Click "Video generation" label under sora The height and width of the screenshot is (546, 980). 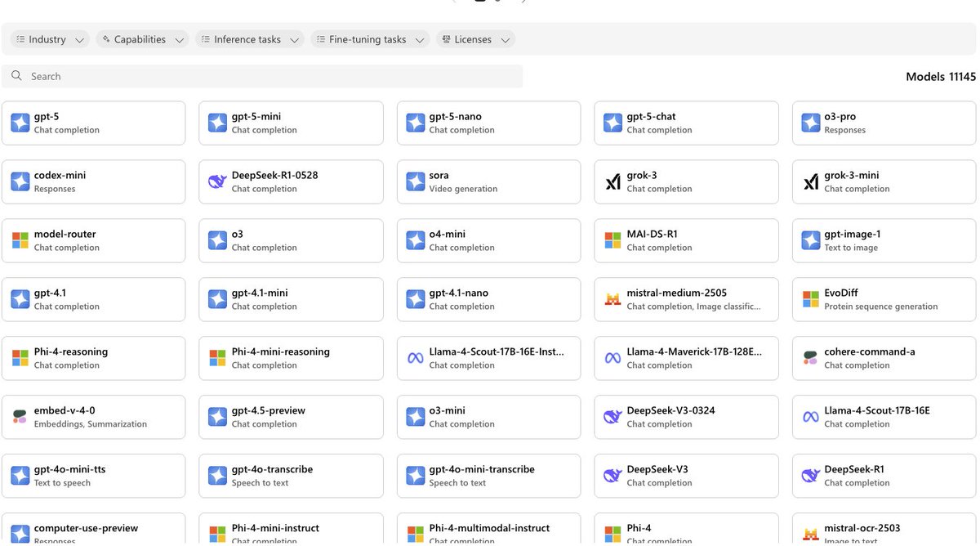463,189
